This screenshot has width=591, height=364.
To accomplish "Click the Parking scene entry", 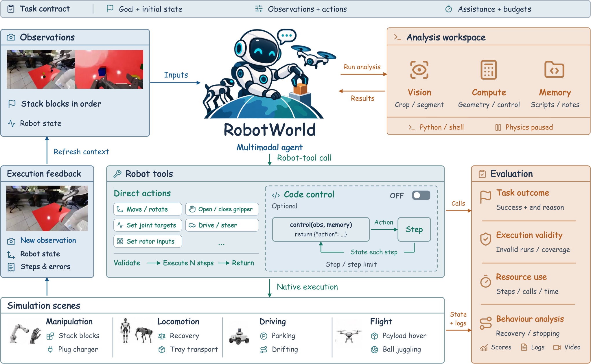I will click(x=278, y=336).
